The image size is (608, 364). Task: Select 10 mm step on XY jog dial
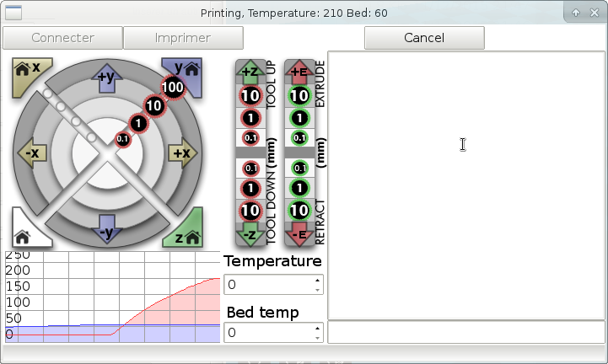pyautogui.click(x=154, y=105)
